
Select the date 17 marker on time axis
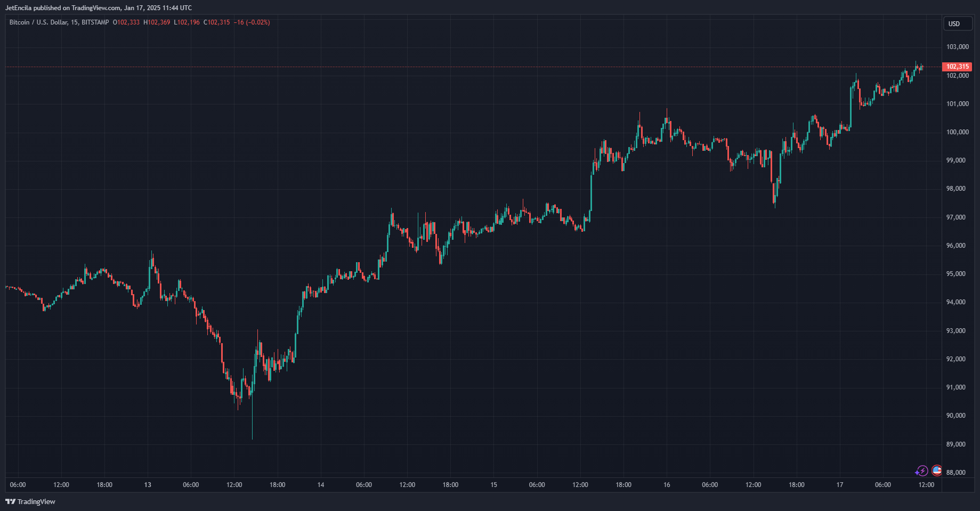840,485
